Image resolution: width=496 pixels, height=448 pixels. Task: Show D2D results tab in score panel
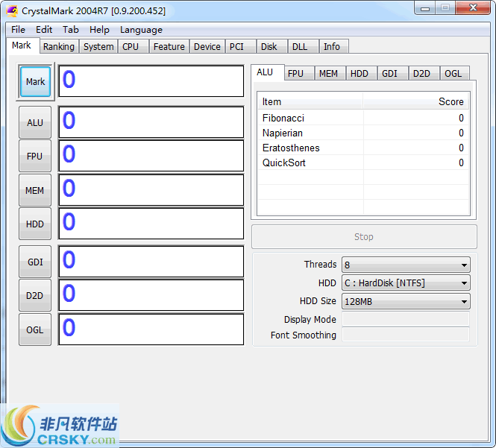click(424, 73)
